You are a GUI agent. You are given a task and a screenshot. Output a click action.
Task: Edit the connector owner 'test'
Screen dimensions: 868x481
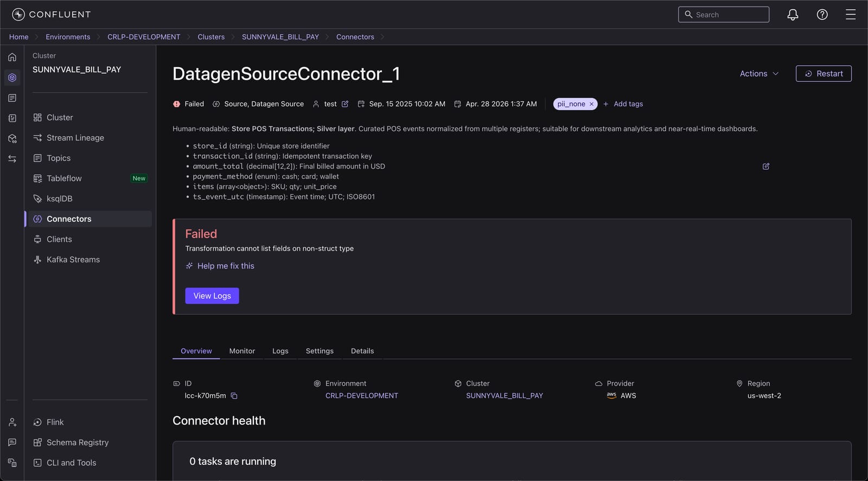click(345, 104)
